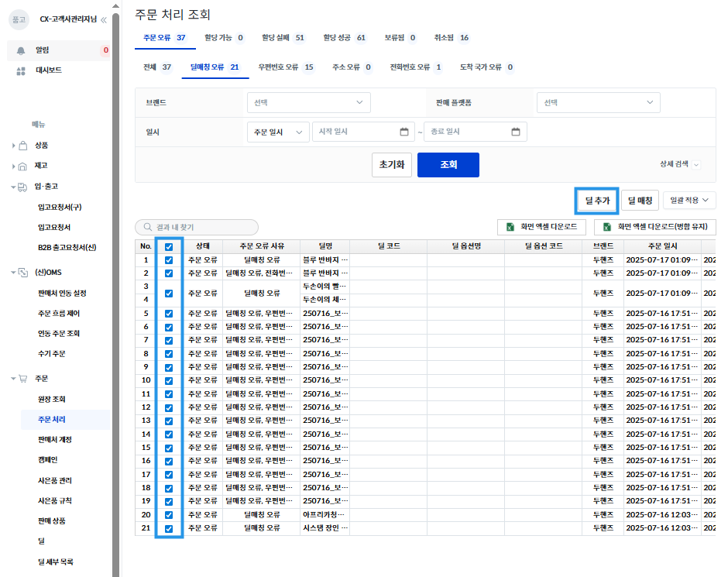Click Excel icon on 화면 엑셀 다운로드 button

[x=510, y=227]
